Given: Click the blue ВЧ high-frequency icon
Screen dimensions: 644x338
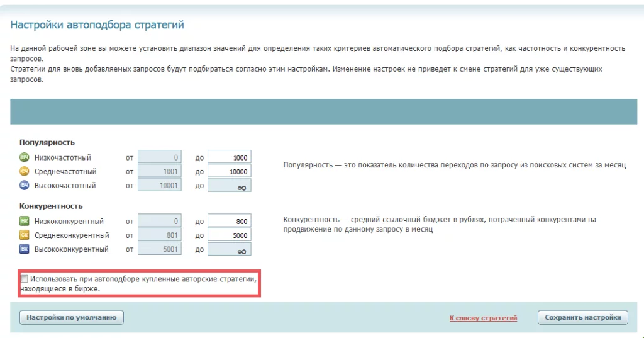Looking at the screenshot, I should click(25, 185).
